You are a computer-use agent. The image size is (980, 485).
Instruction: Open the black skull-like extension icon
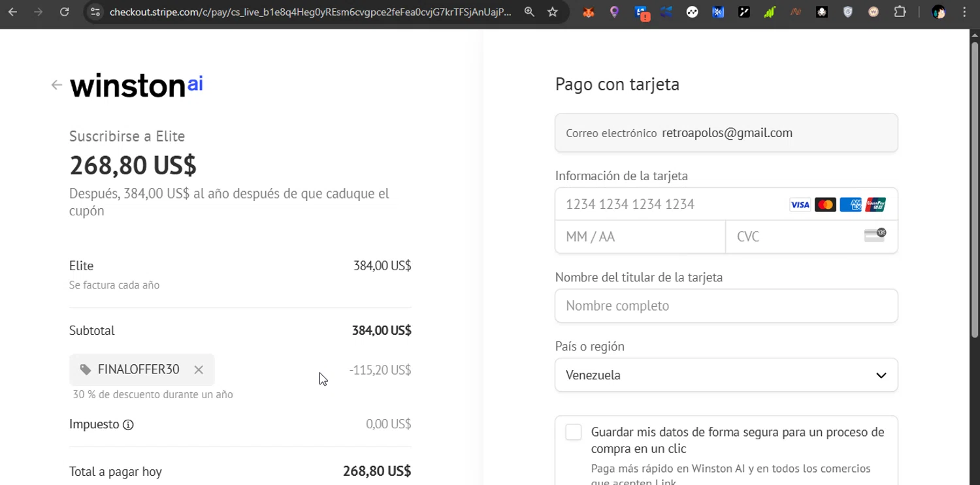822,12
